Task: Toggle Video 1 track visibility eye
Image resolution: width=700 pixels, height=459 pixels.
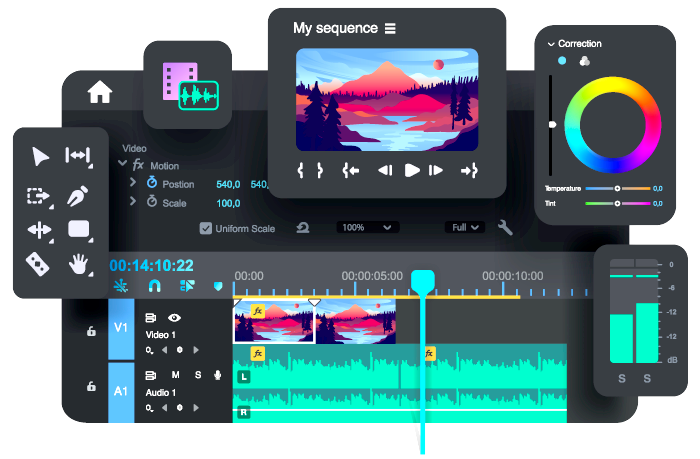Action: pos(175,317)
